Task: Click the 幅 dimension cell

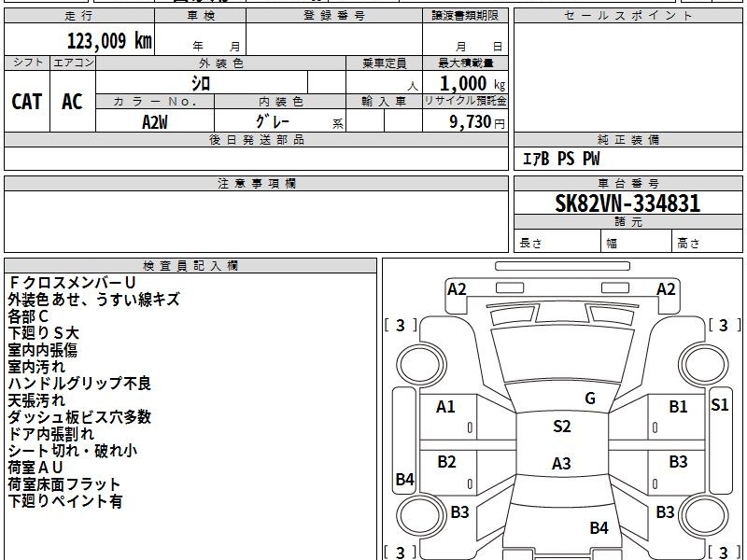Action: pos(637,241)
